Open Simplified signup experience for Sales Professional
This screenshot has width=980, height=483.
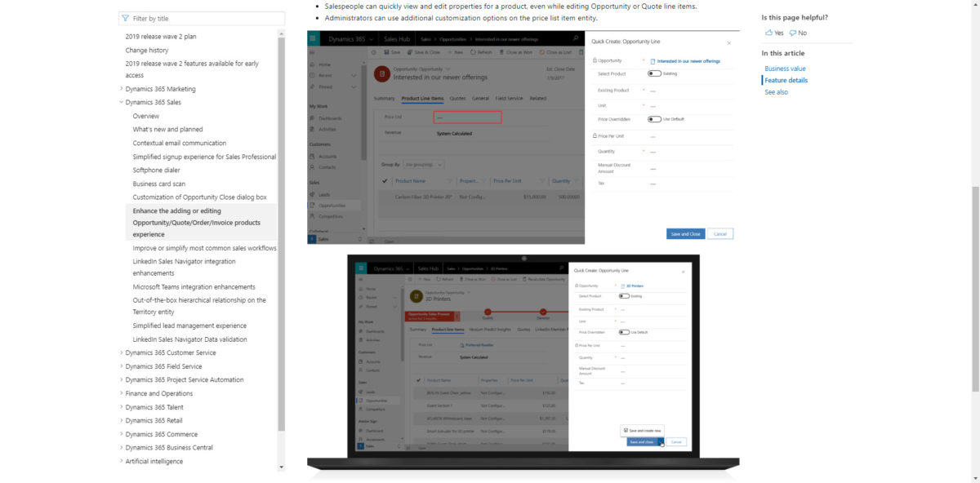204,157
